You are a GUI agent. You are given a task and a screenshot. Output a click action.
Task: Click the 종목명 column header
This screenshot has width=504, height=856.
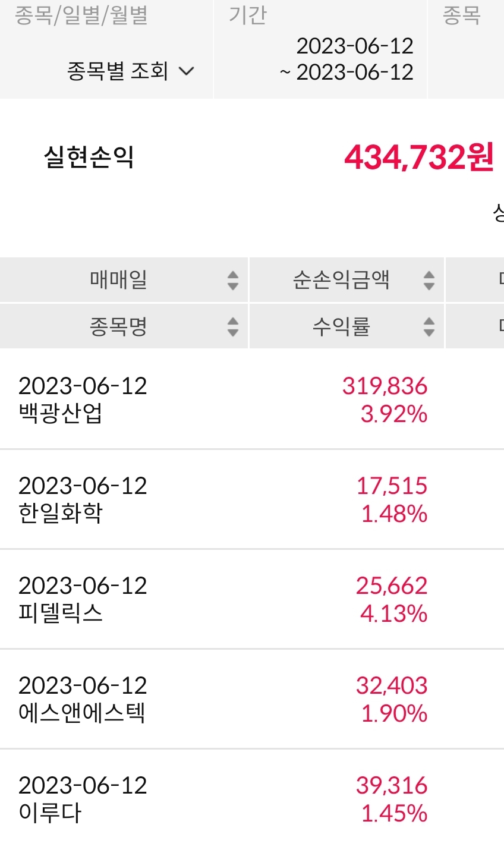coord(118,326)
